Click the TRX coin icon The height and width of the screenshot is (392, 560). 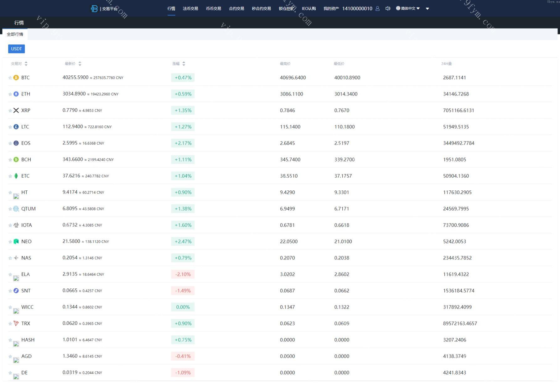click(16, 323)
